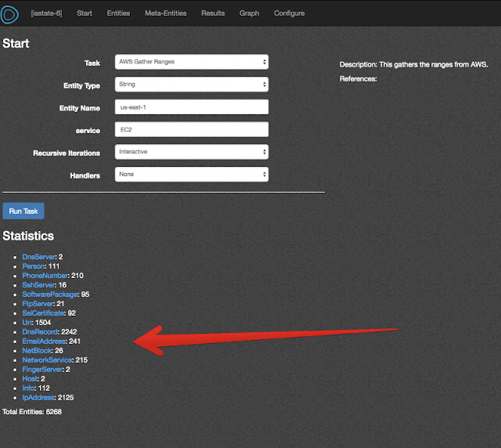Viewport: 501px width, 448px height.
Task: Open the Graph nav tab
Action: tap(249, 13)
